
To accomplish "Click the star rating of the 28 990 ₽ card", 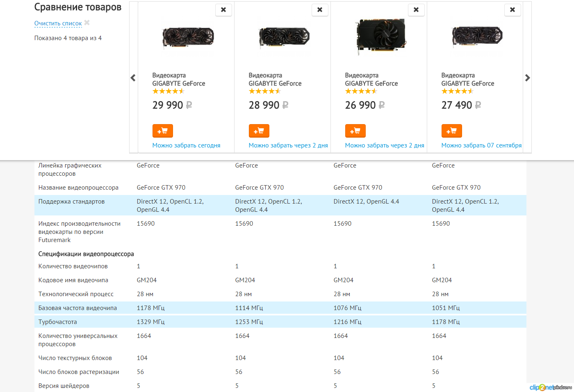I will (264, 91).
